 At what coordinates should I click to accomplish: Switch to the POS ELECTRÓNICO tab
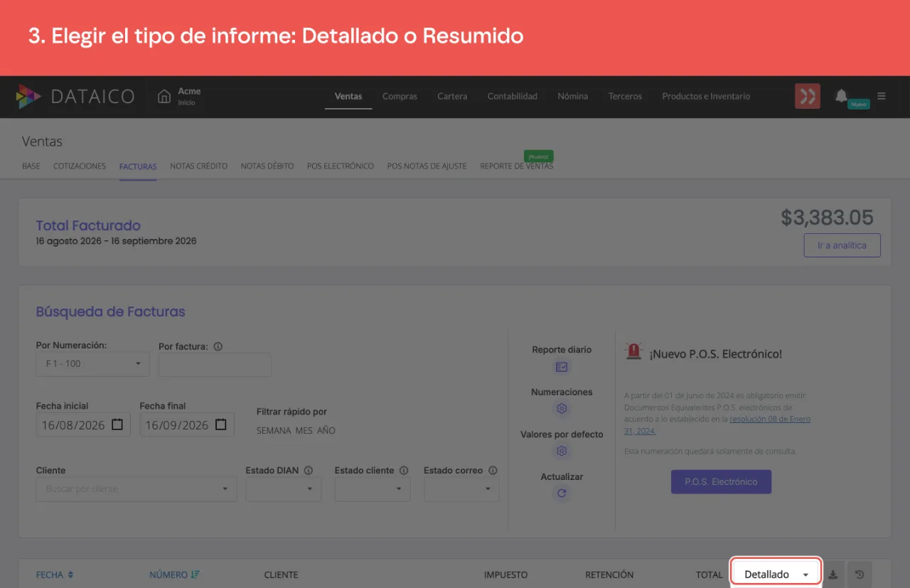[x=341, y=166]
